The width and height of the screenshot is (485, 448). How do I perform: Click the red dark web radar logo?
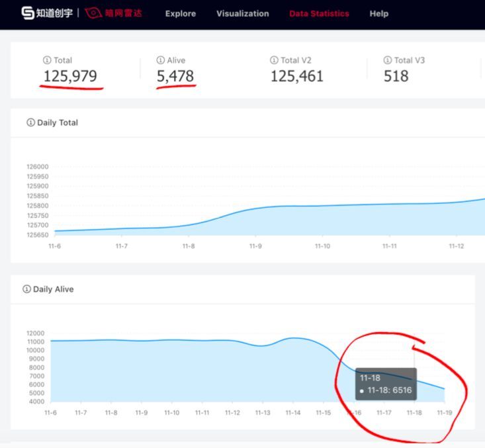114,13
